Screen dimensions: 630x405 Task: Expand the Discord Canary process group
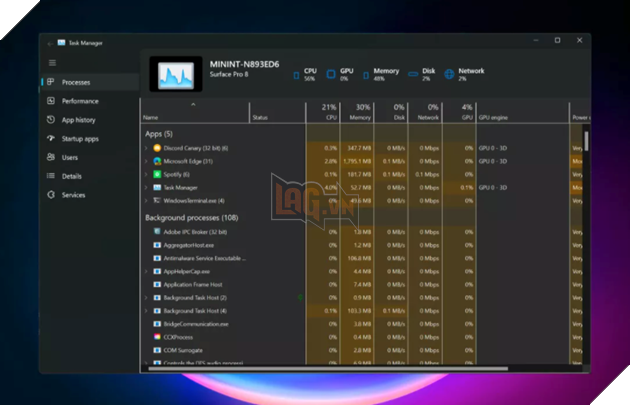click(x=146, y=148)
